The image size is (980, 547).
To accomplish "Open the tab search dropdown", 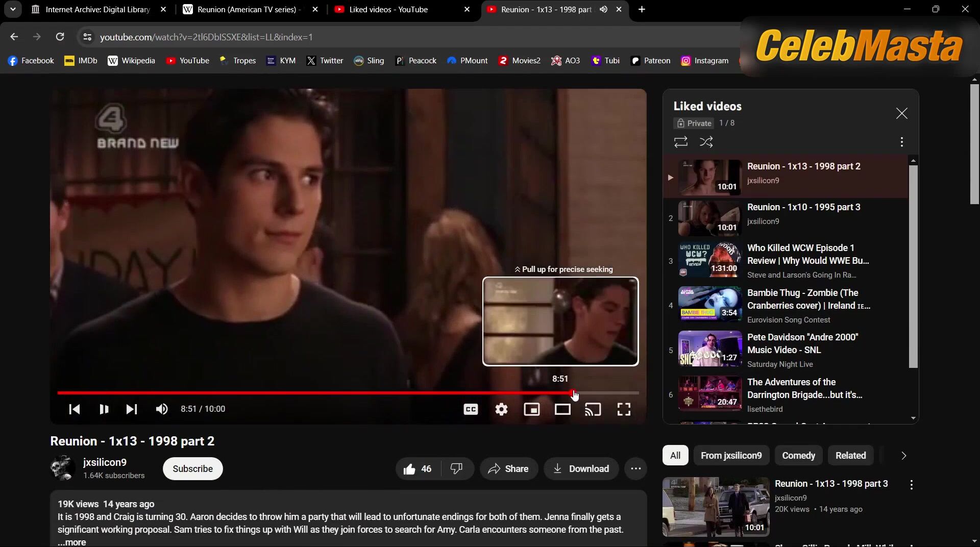I will (13, 9).
